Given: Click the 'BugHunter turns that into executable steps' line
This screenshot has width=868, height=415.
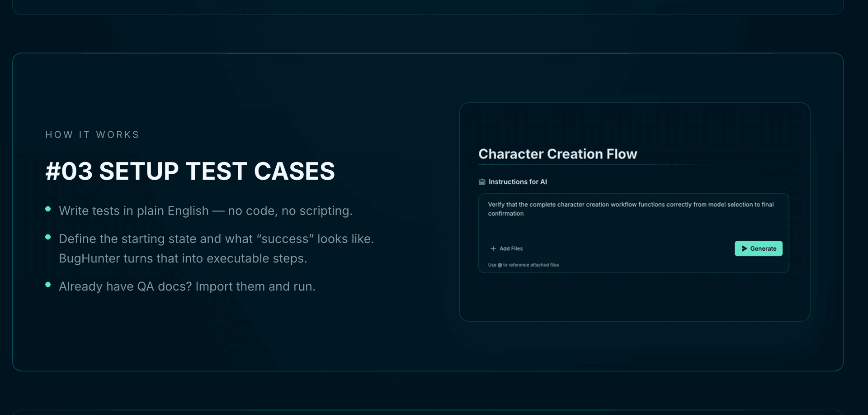Looking at the screenshot, I should pos(183,258).
